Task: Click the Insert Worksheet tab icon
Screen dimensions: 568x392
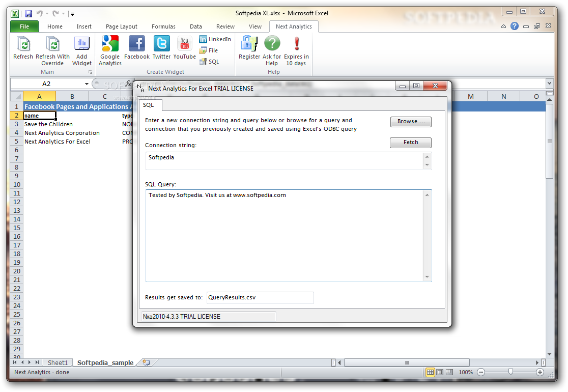Action: click(x=147, y=362)
